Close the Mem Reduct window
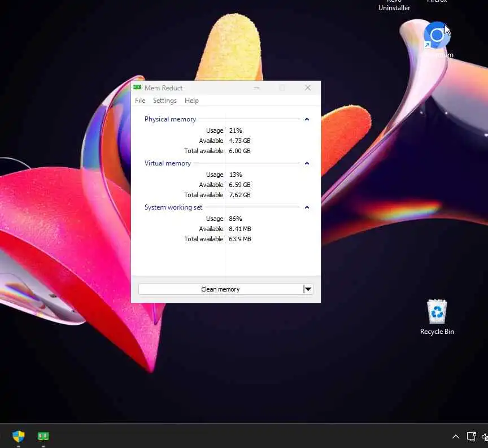The height and width of the screenshot is (448, 488). click(308, 88)
